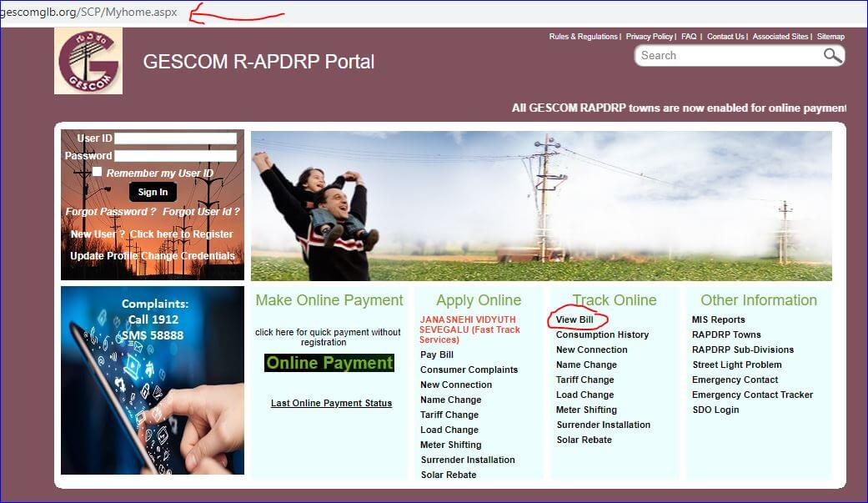Screen dimensions: 868x503
Task: Click Forgot Password link
Action: tap(111, 212)
